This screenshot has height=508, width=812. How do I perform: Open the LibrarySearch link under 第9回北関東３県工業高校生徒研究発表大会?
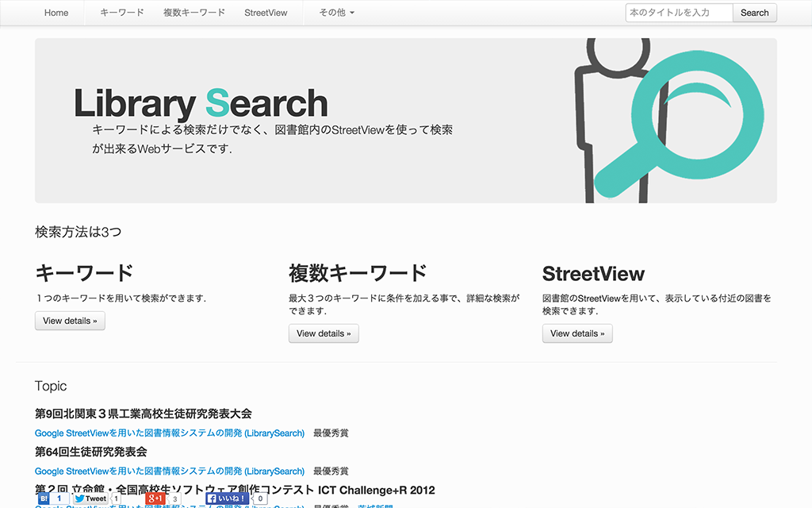(x=170, y=433)
